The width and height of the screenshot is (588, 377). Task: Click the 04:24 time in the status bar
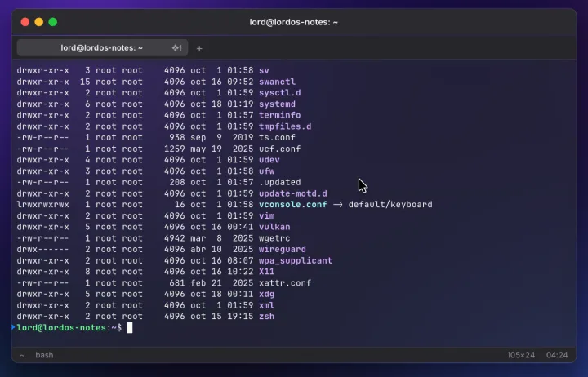click(x=557, y=355)
